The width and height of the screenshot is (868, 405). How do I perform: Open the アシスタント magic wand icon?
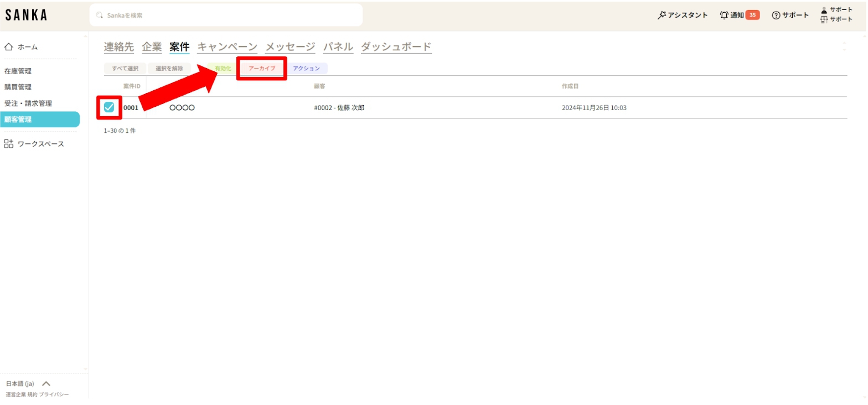(662, 15)
